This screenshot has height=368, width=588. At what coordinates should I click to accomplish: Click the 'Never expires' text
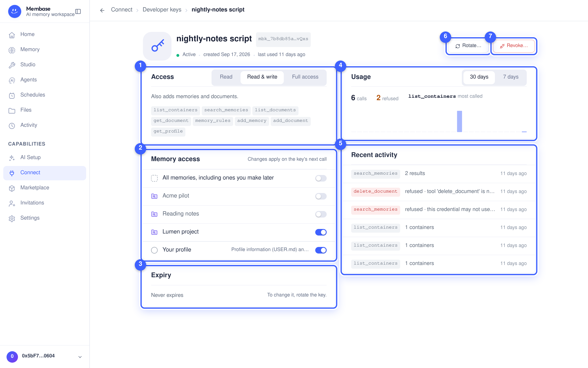(167, 295)
